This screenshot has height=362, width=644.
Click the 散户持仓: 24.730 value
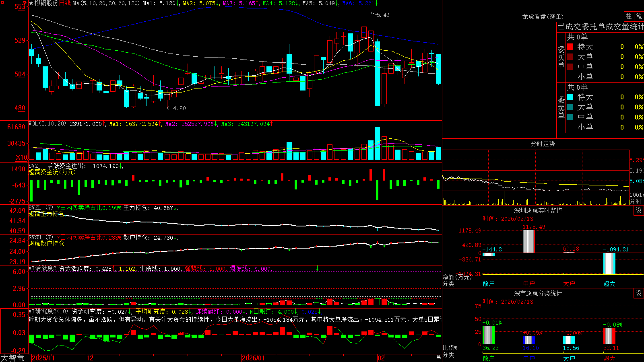point(148,238)
